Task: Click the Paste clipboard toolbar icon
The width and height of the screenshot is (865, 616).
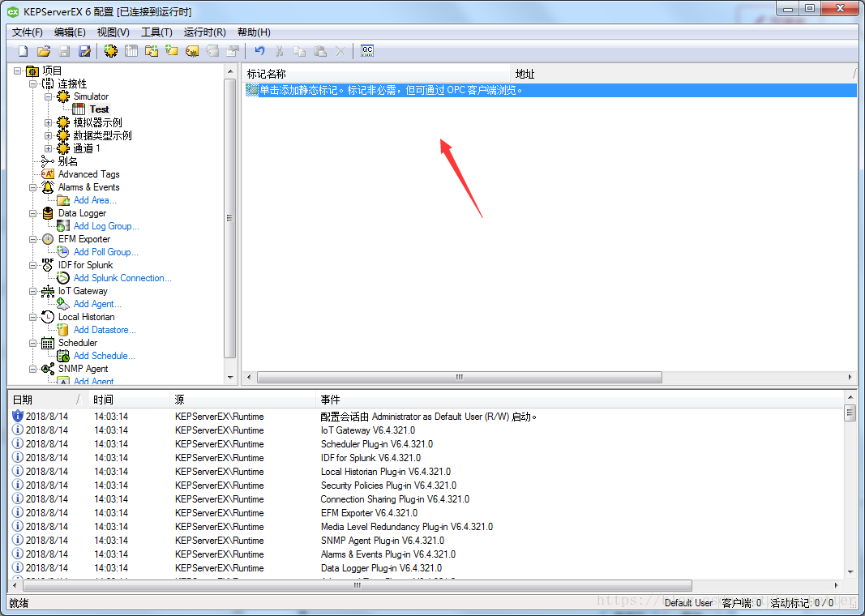Action: [320, 51]
